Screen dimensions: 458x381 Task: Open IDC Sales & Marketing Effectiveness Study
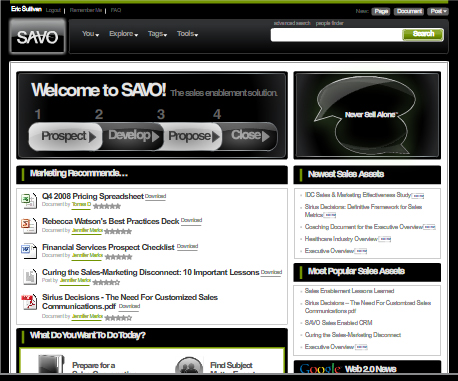coord(358,195)
